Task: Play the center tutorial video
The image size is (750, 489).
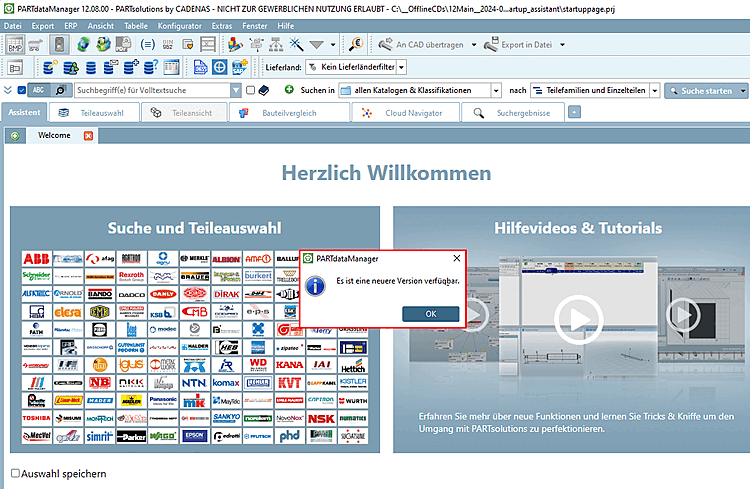Action: tap(579, 319)
